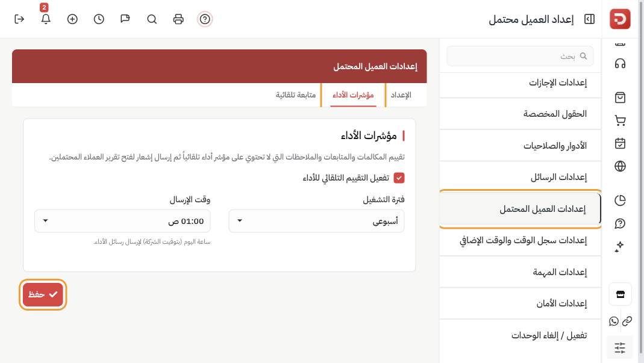The image size is (644, 363).
Task: Open the notifications bell
Action: 46,19
